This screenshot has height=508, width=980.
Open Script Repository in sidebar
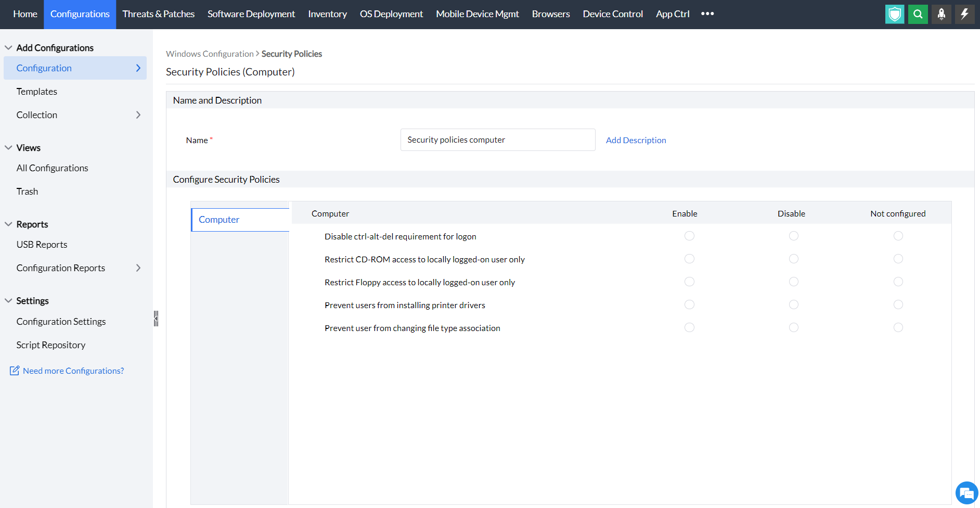51,345
